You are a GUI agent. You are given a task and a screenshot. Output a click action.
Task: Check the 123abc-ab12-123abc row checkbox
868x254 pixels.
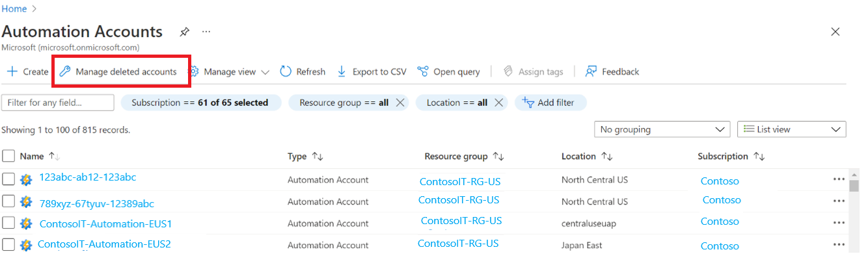(8, 179)
